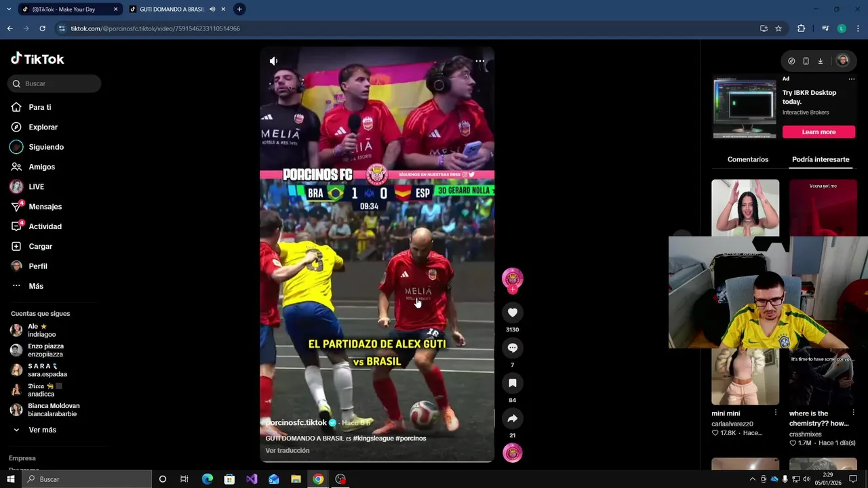The width and height of the screenshot is (868, 488).
Task: Show hidden system tray icons
Action: point(752,479)
